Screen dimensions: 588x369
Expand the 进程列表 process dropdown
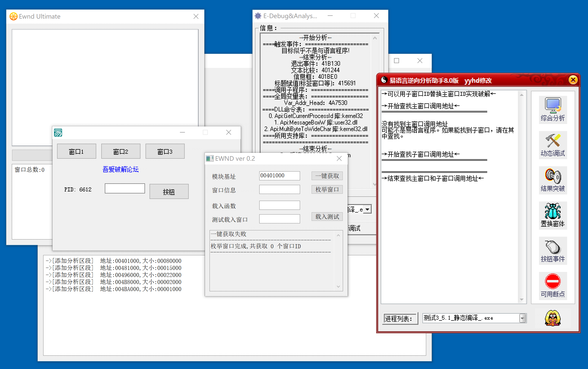tap(522, 318)
